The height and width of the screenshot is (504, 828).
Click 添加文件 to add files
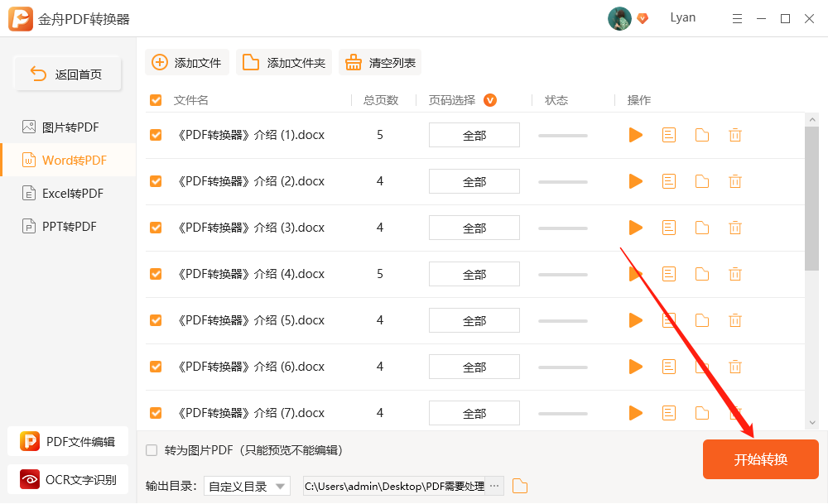[187, 62]
